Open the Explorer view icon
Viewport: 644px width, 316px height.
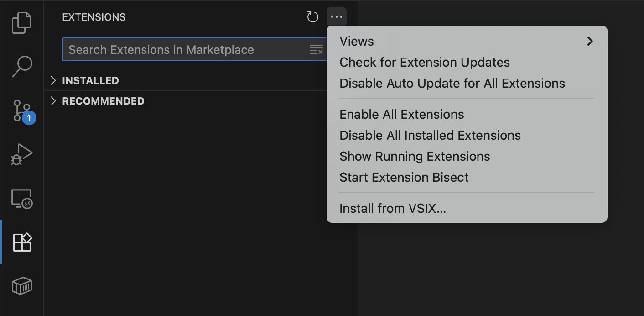click(x=21, y=23)
